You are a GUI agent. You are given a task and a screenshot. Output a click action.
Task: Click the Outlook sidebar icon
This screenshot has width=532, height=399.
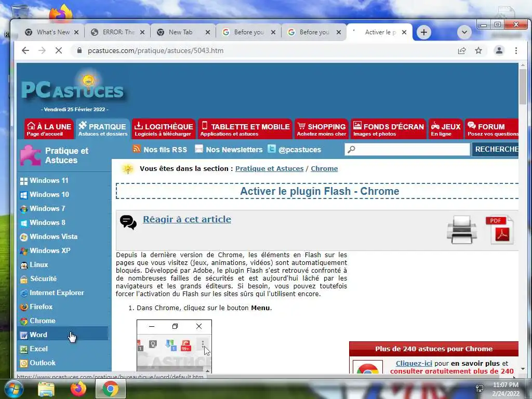[x=24, y=363]
